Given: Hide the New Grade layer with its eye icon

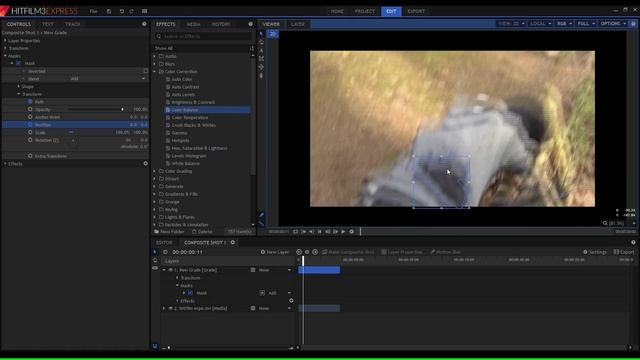Looking at the screenshot, I should pos(171,270).
